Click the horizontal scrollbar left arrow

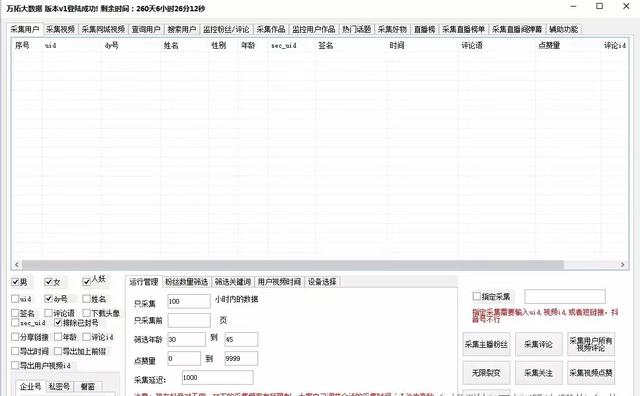coord(16,265)
